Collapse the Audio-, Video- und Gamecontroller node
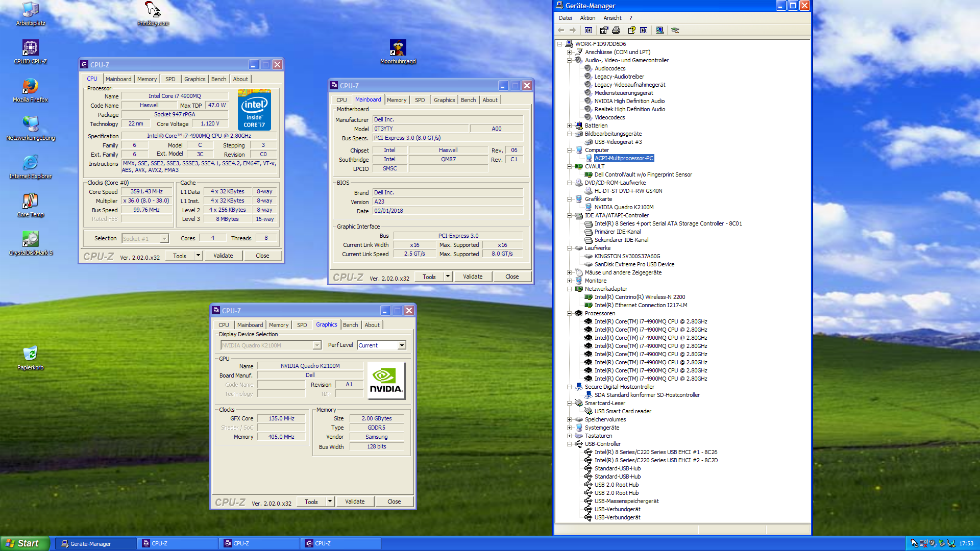Screen dimensions: 980x551 point(569,60)
